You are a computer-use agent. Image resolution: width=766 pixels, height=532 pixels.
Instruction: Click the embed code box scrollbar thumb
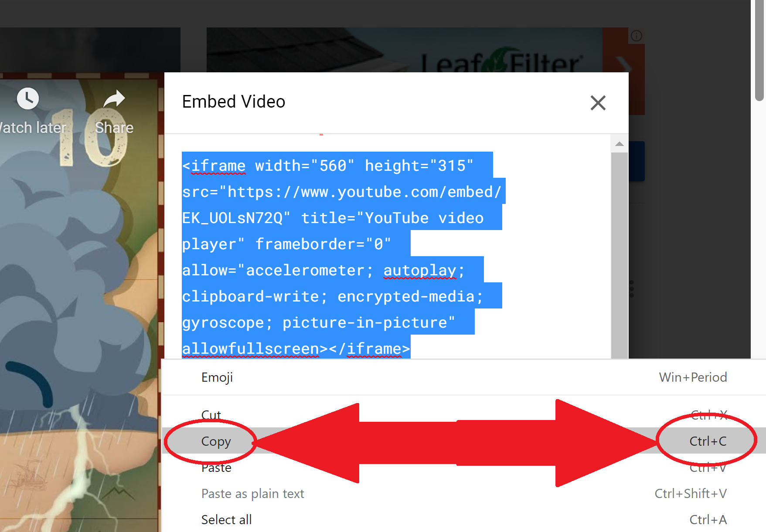tap(619, 253)
